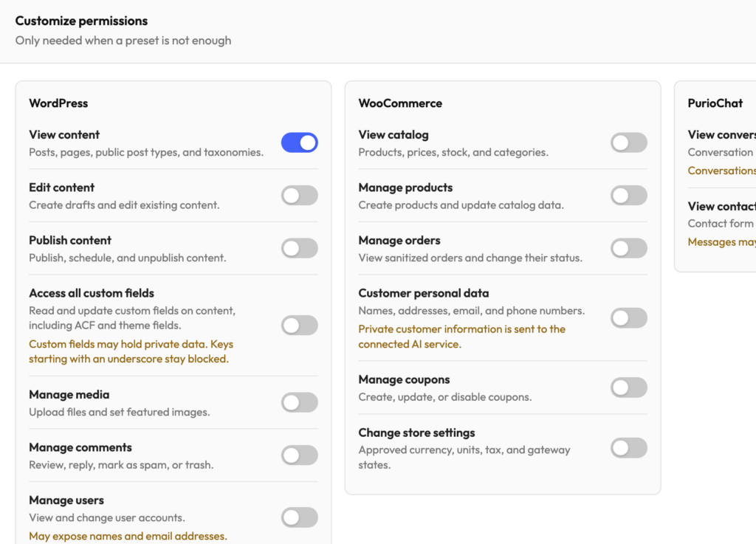Toggle Manage products permission on
Image resolution: width=756 pixels, height=544 pixels.
(x=629, y=196)
